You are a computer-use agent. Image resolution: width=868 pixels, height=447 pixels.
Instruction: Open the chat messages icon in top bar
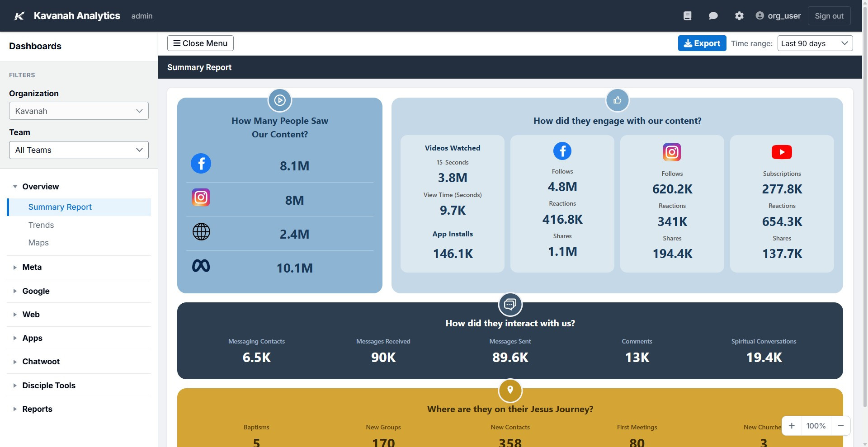(x=713, y=15)
